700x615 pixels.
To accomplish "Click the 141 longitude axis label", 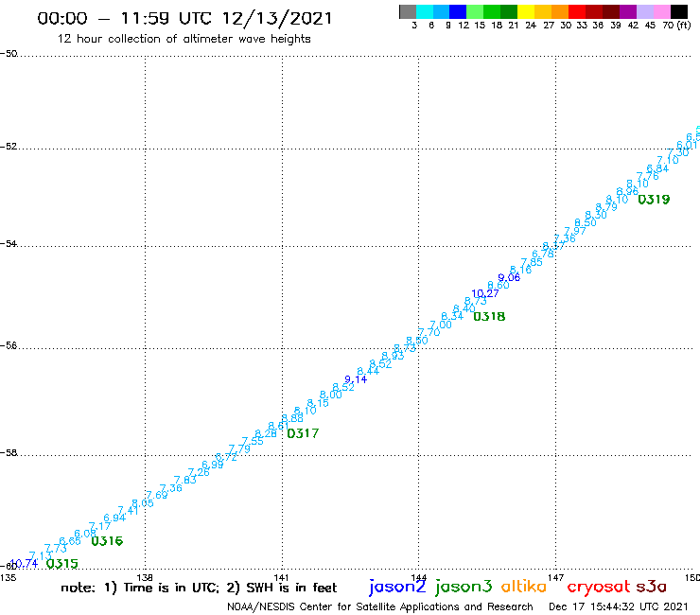I will pos(282,577).
